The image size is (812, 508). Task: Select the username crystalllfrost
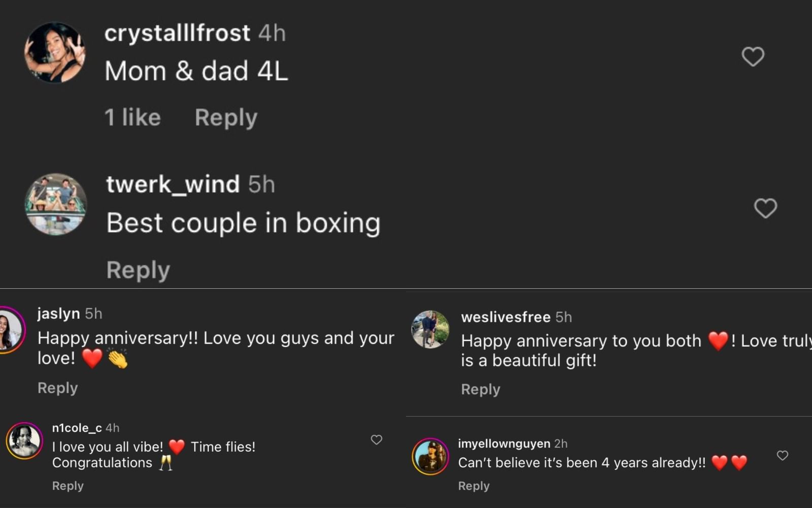click(177, 33)
